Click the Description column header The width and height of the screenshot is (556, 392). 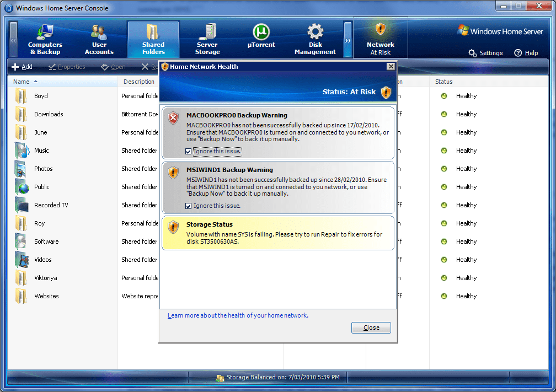(138, 82)
